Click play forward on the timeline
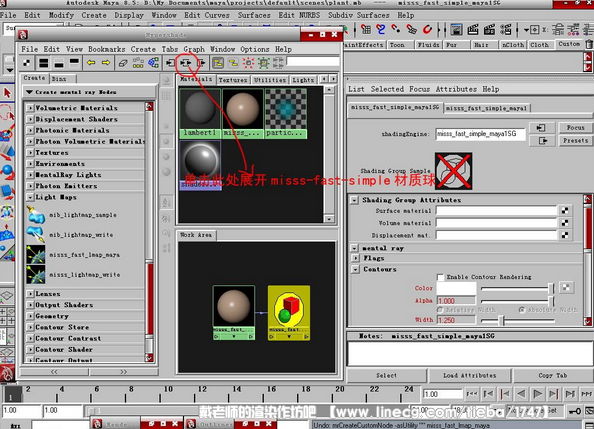 (x=537, y=394)
